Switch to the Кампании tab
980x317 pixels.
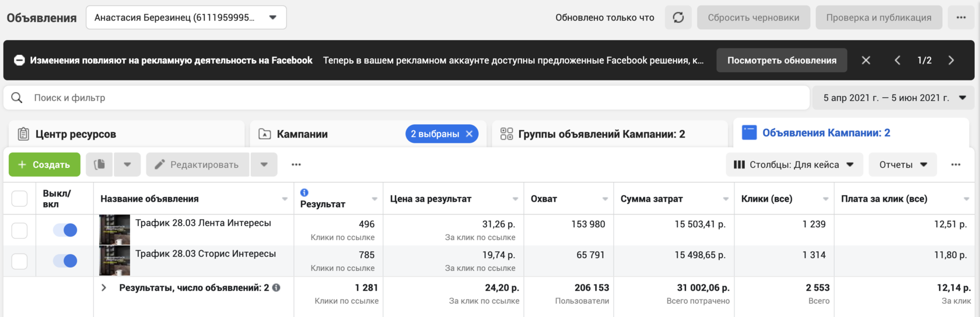[x=302, y=134]
